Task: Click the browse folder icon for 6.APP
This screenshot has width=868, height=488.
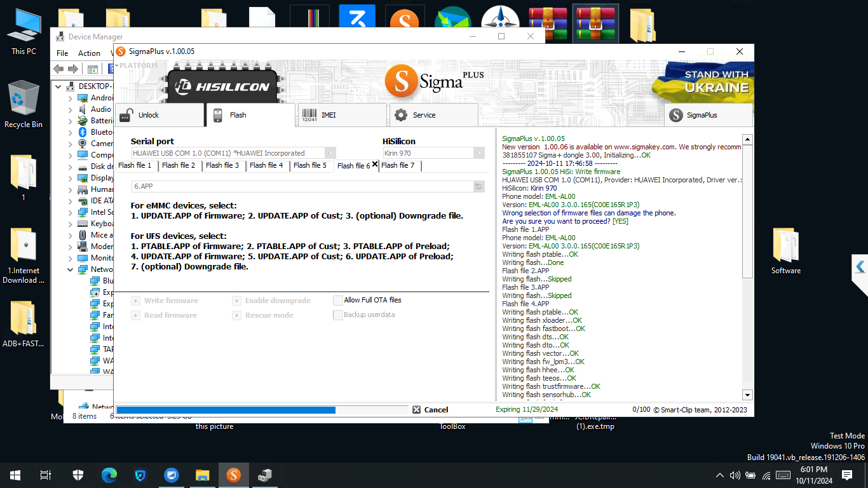Action: [479, 186]
